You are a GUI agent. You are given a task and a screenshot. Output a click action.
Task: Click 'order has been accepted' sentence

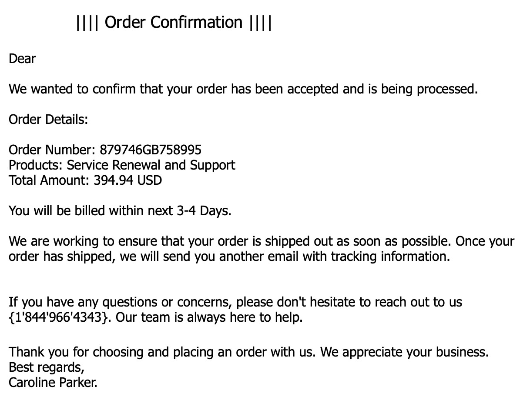click(243, 89)
